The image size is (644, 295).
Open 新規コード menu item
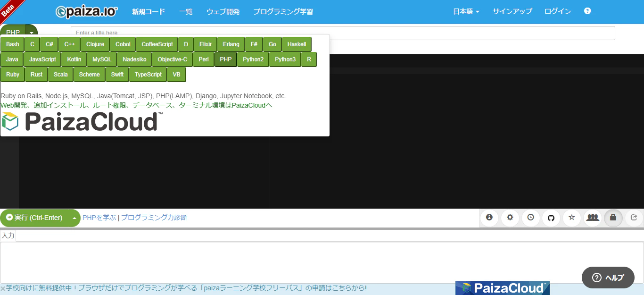click(x=149, y=12)
